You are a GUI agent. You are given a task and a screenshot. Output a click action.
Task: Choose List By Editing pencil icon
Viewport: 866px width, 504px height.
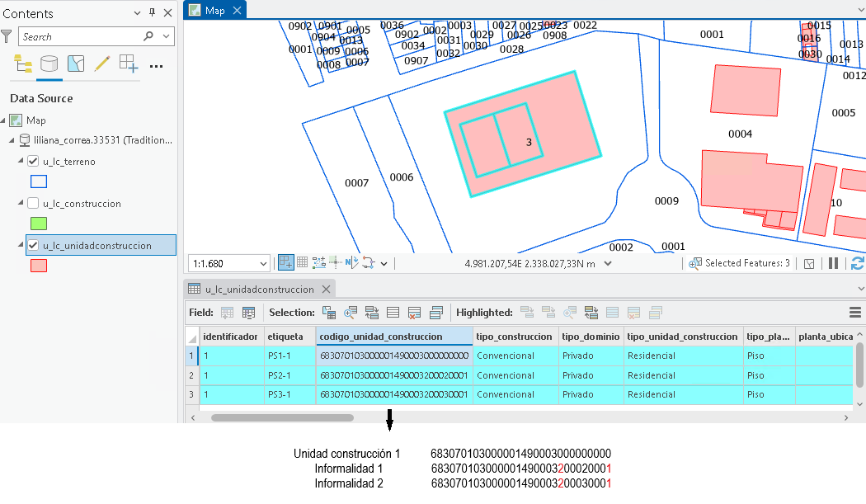pos(101,64)
